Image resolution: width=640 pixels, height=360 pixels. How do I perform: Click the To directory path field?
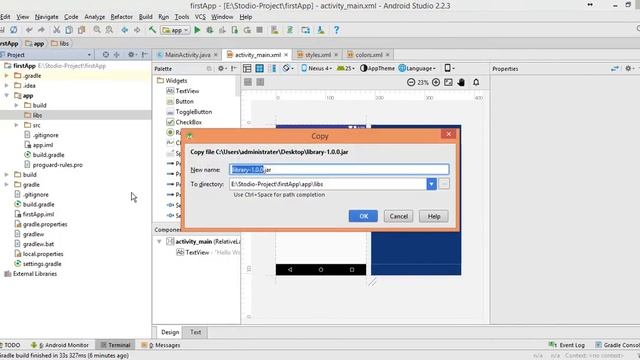click(328, 184)
